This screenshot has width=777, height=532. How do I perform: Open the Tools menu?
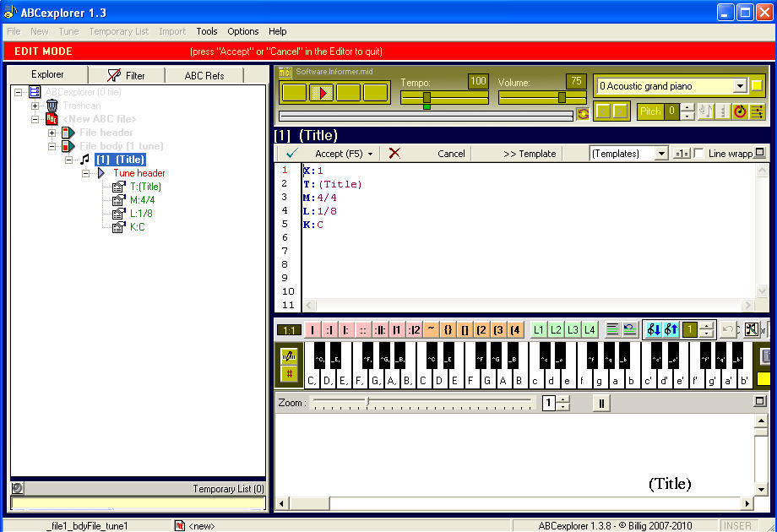[207, 31]
